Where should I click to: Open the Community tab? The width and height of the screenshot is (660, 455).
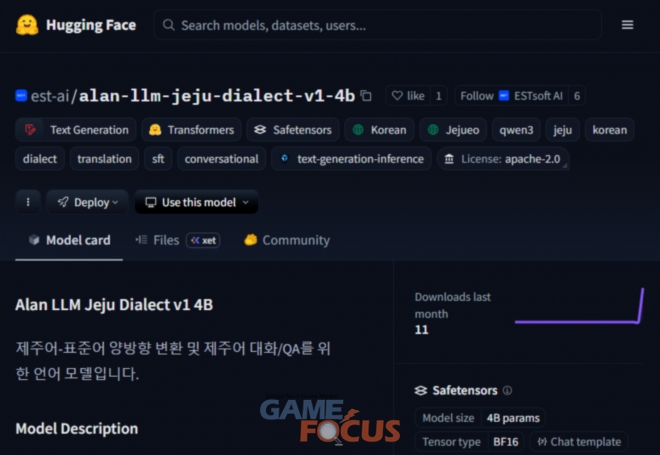pos(287,240)
